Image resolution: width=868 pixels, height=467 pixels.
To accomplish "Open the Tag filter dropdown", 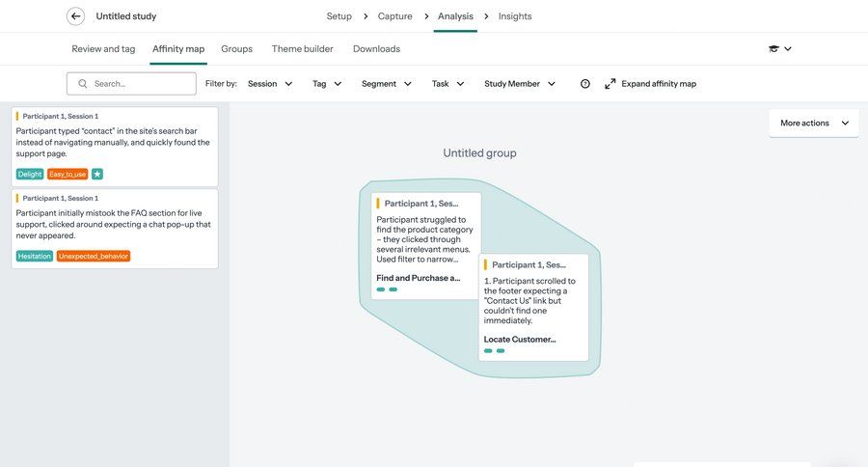I will pyautogui.click(x=327, y=84).
